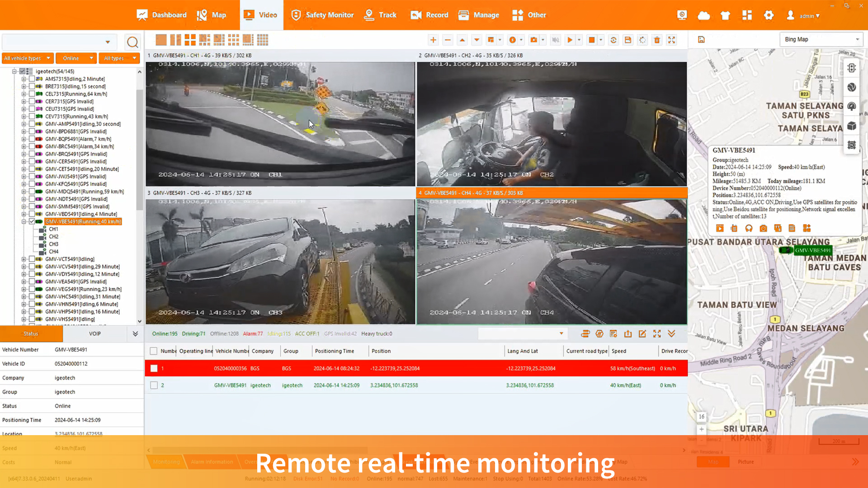Select the nine-window grid layout
The image size is (868, 488).
click(x=233, y=40)
